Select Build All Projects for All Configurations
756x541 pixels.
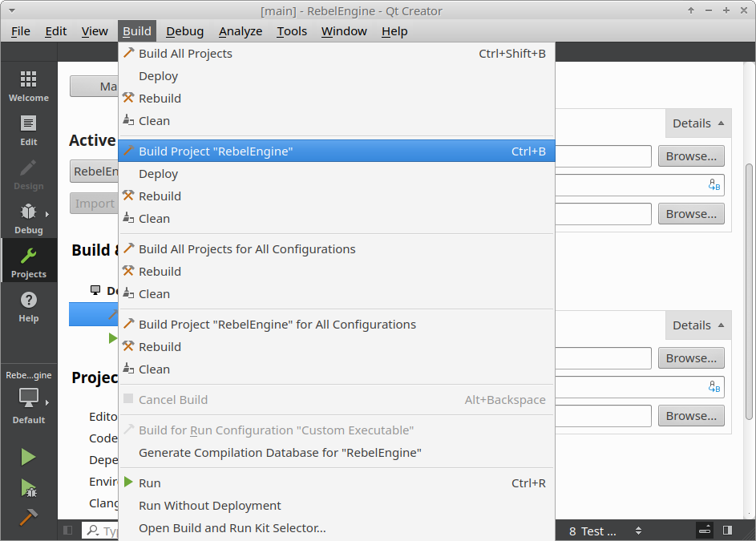click(x=337, y=249)
